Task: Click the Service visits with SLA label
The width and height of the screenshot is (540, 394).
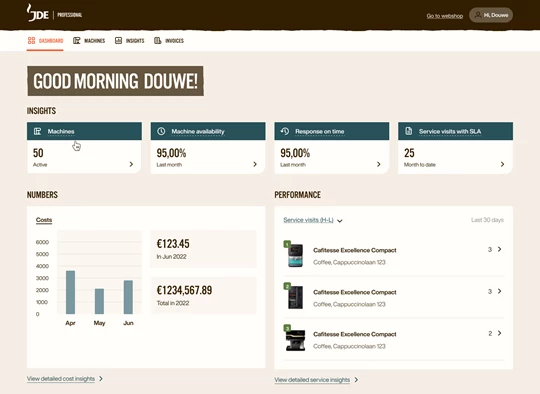Action: point(450,131)
